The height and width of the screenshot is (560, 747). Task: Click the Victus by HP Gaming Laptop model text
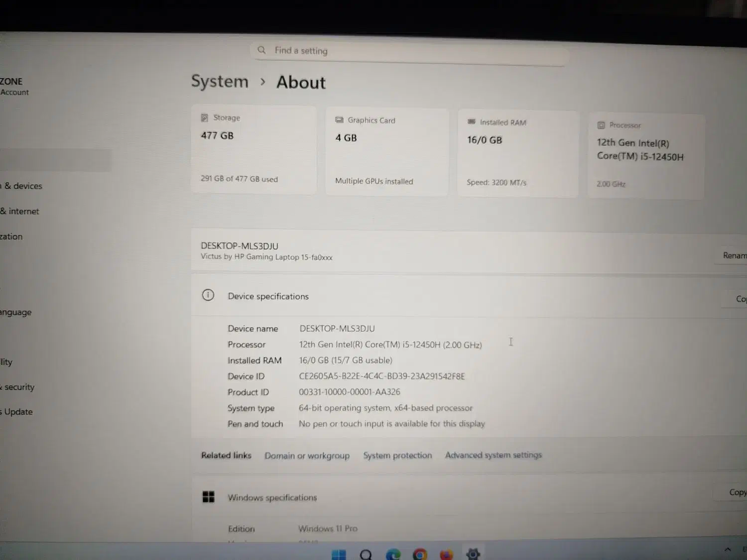point(266,257)
